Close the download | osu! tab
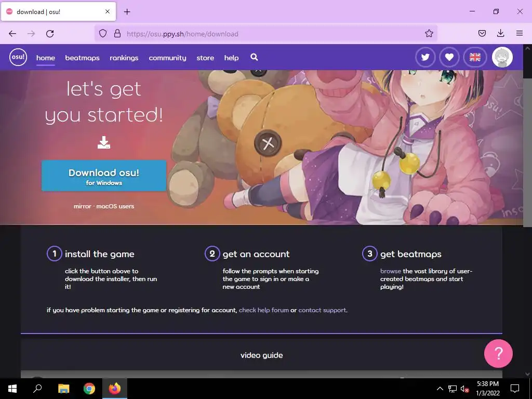532x399 pixels. click(107, 11)
